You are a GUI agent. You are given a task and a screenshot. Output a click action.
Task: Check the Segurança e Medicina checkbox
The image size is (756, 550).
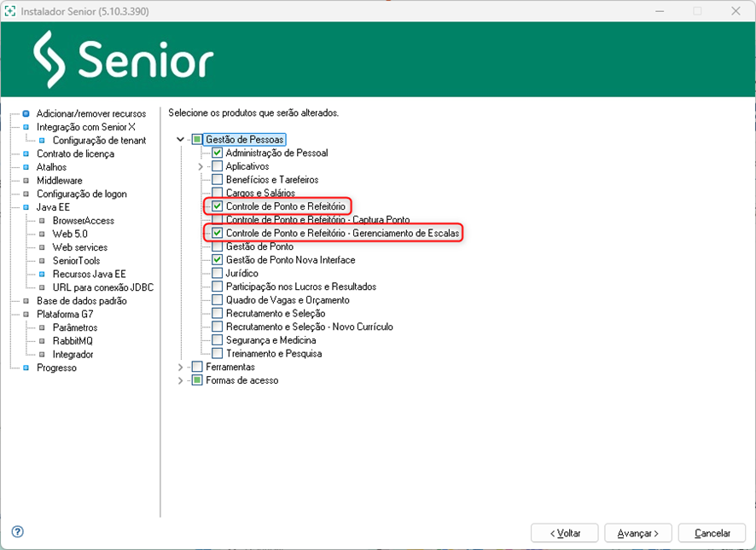click(x=218, y=340)
